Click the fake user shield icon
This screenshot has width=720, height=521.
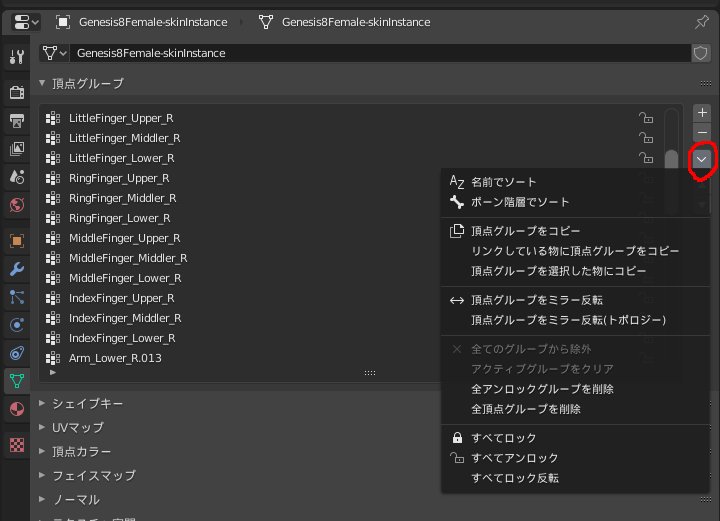pyautogui.click(x=700, y=53)
